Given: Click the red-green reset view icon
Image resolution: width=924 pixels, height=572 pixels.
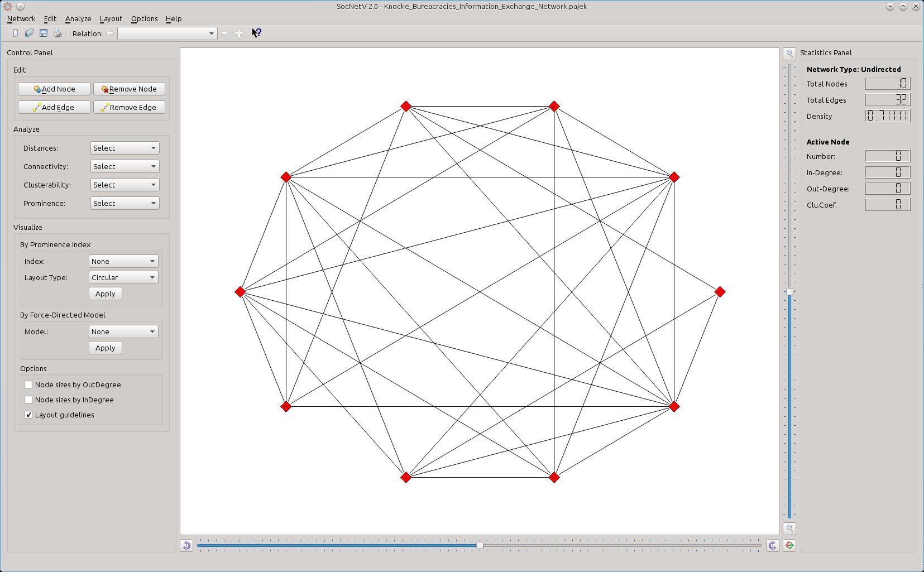Looking at the screenshot, I should point(789,545).
